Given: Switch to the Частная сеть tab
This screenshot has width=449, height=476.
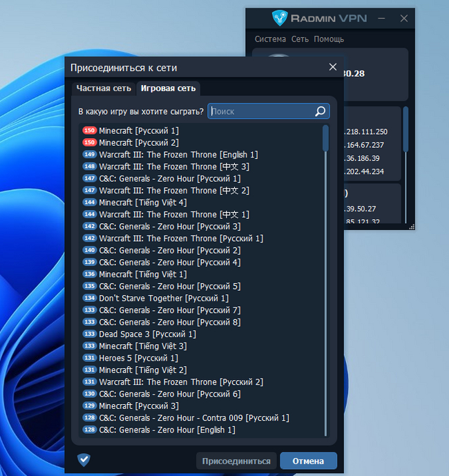Looking at the screenshot, I should pos(104,88).
